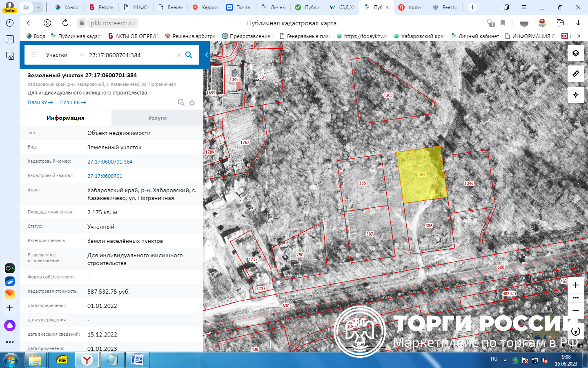This screenshot has width=588, height=368.
Task: Open the Вход bookmark
Action: point(36,36)
